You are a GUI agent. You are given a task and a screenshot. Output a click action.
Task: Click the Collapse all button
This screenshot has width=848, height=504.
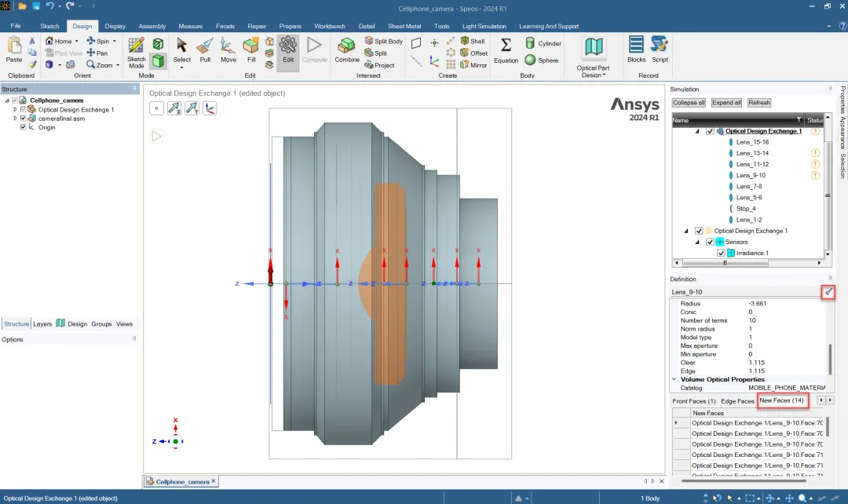[x=689, y=103]
